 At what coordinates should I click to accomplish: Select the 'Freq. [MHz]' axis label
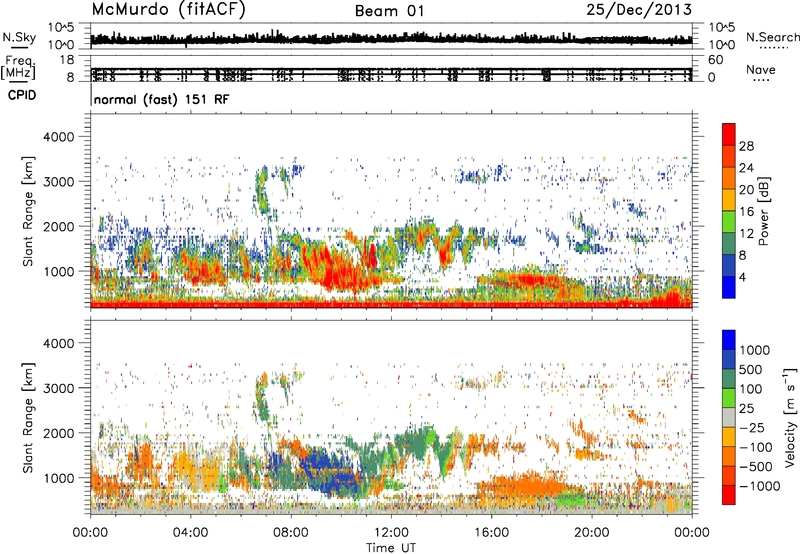point(18,68)
